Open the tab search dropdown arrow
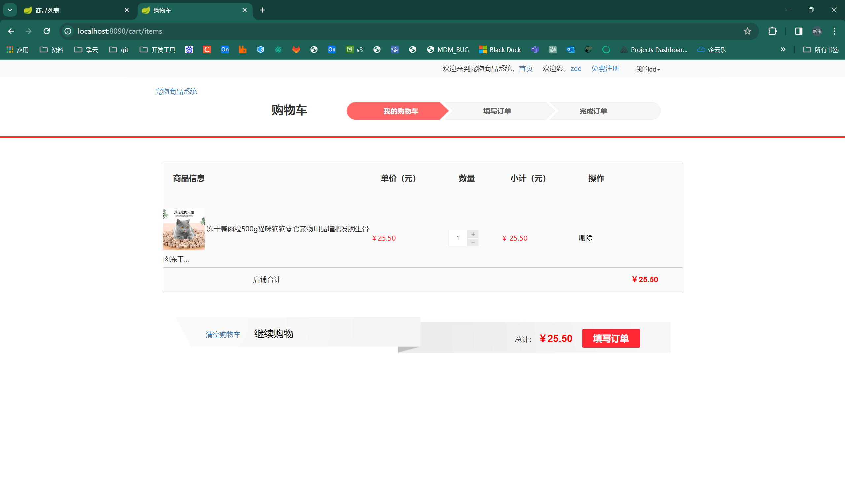The width and height of the screenshot is (845, 504). pyautogui.click(x=10, y=10)
